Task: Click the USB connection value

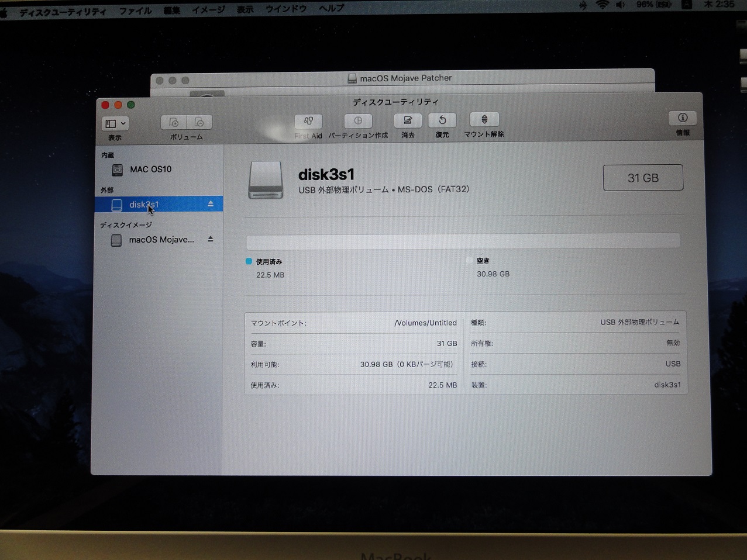Action: (673, 364)
